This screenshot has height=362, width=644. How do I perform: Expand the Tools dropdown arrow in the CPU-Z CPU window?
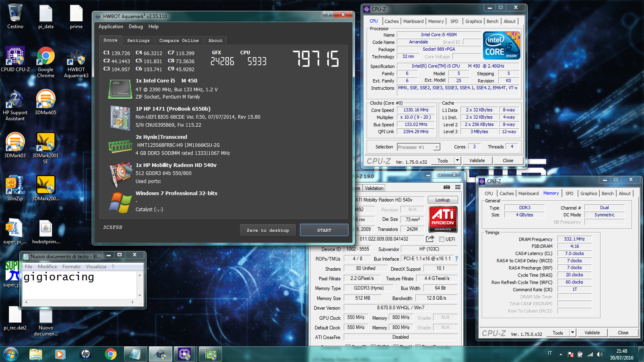457,160
